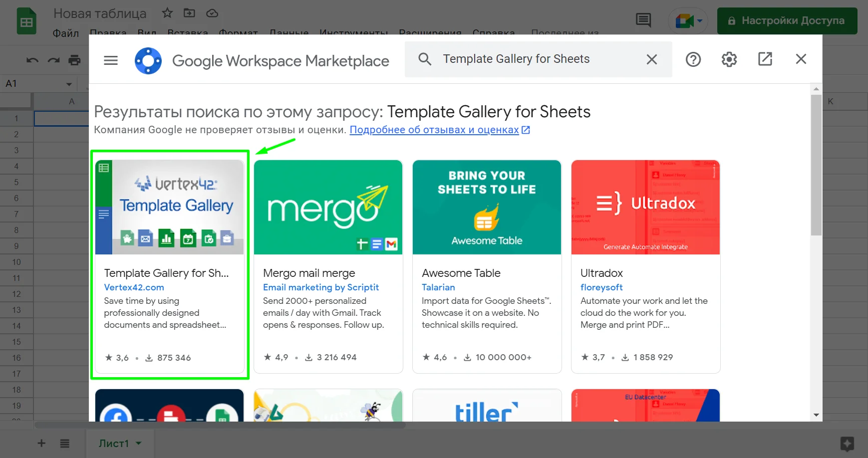Click the Marketplace vertical scrollbar thumb

point(816,165)
